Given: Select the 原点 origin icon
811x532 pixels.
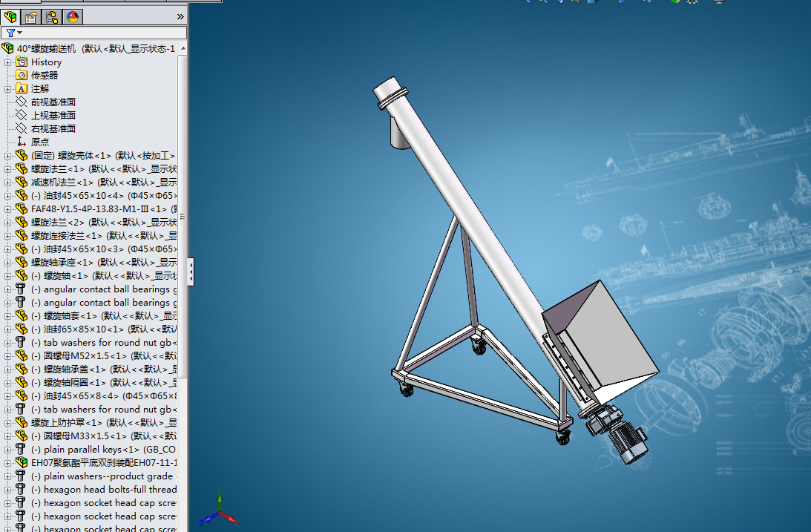Looking at the screenshot, I should (x=22, y=142).
